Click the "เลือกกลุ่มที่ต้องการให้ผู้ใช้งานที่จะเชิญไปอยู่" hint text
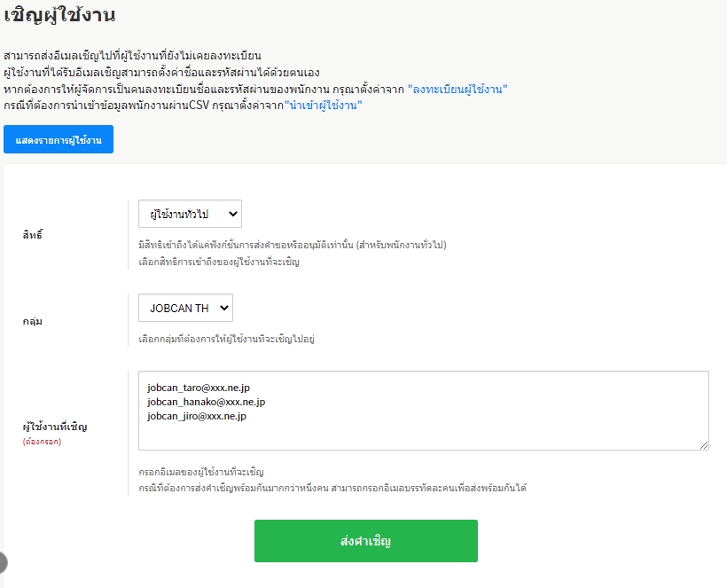 pyautogui.click(x=227, y=339)
